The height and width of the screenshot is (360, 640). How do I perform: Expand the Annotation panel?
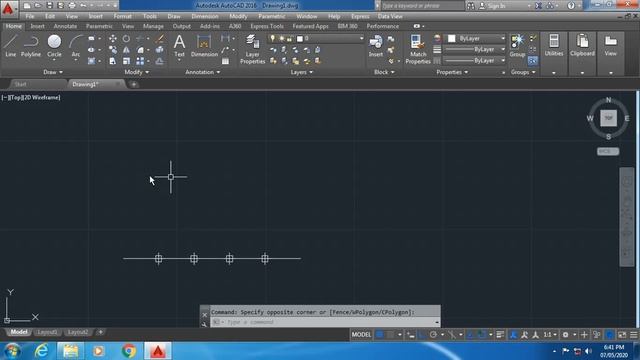[x=202, y=72]
